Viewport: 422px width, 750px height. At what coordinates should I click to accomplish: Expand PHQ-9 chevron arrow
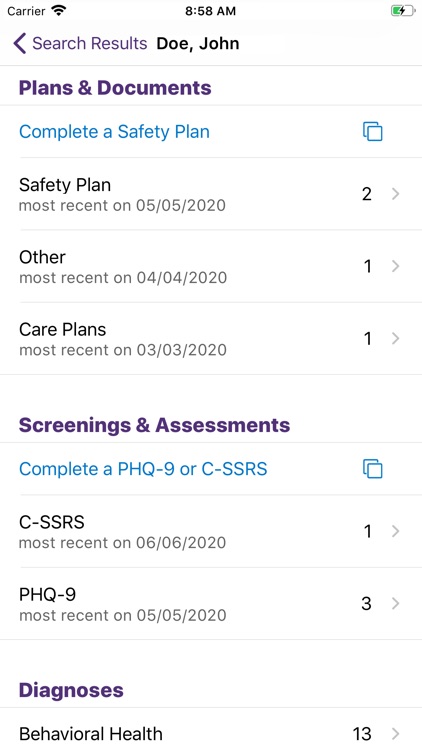coord(395,604)
